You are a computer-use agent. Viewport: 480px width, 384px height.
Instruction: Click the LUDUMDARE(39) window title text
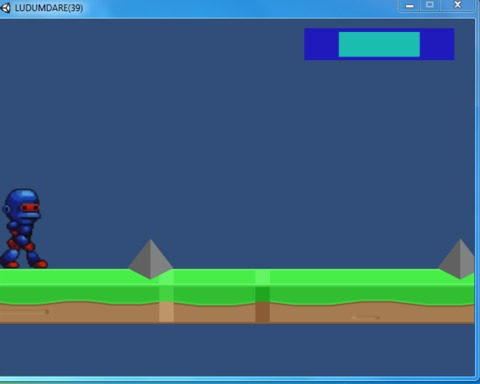click(49, 8)
